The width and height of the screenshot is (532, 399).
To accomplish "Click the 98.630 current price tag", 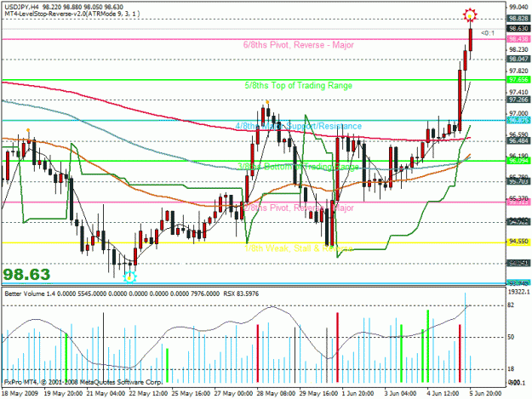I will pos(518,28).
